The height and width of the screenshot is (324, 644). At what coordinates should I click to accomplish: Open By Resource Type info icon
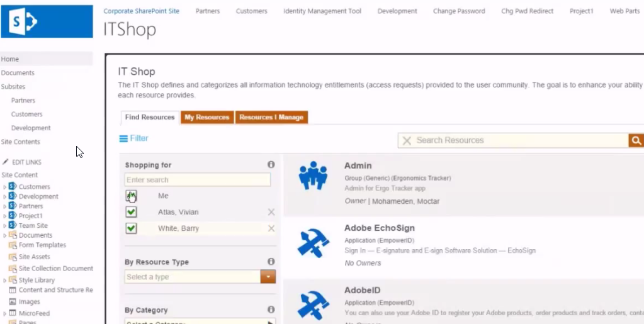pos(271,261)
